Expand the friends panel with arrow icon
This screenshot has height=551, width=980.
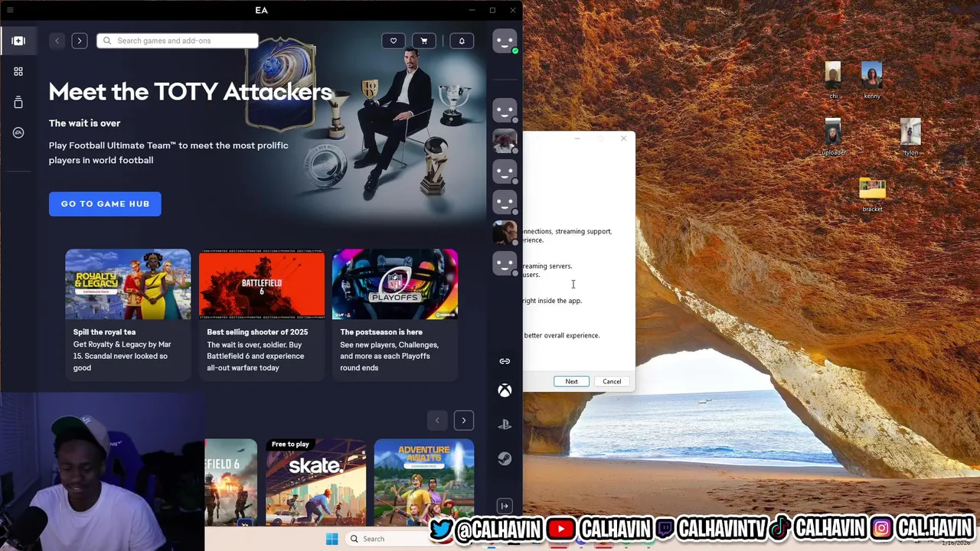[x=505, y=506]
